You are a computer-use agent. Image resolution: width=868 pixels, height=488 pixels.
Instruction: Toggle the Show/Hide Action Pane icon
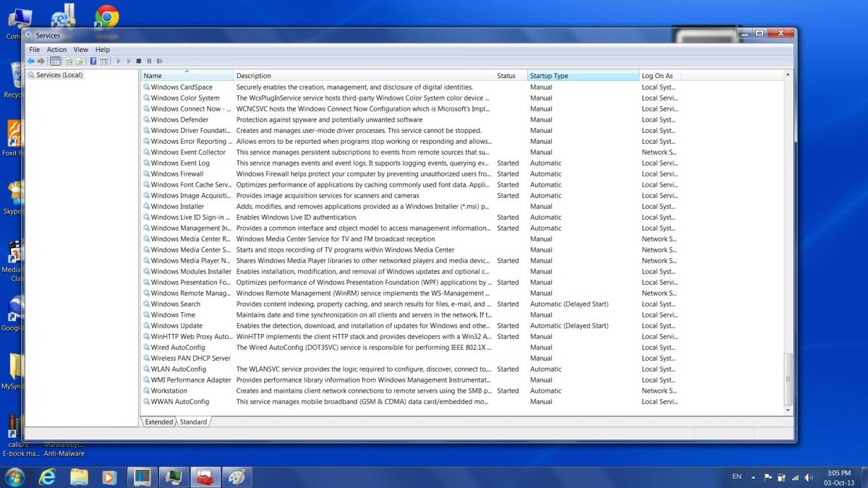pos(104,61)
